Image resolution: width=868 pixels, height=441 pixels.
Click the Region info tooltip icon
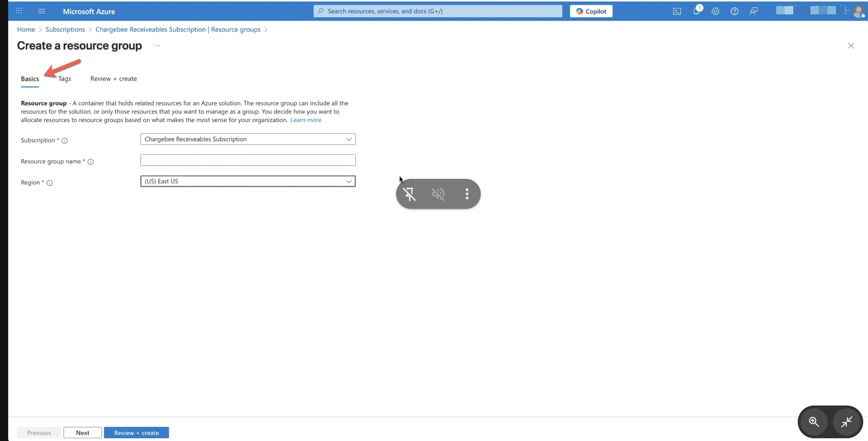[49, 183]
